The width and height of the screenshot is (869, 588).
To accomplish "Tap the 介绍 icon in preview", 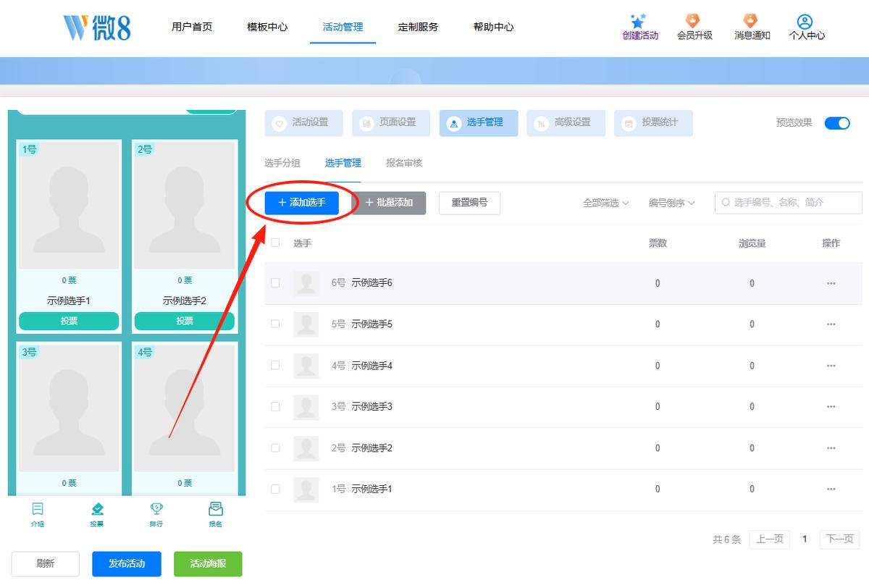I will click(38, 509).
